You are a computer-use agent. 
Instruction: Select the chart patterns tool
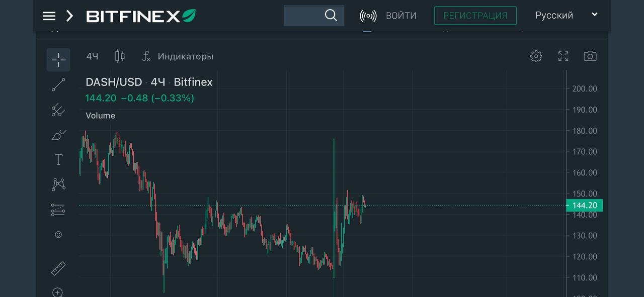(58, 184)
